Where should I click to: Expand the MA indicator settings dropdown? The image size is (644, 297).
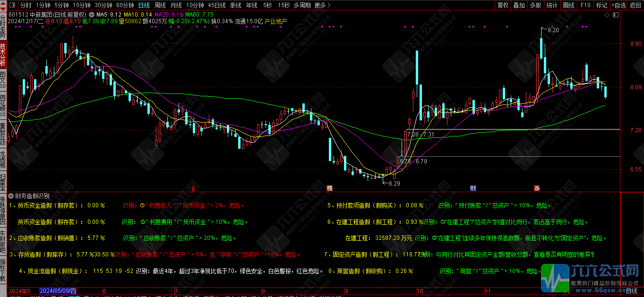(x=92, y=15)
